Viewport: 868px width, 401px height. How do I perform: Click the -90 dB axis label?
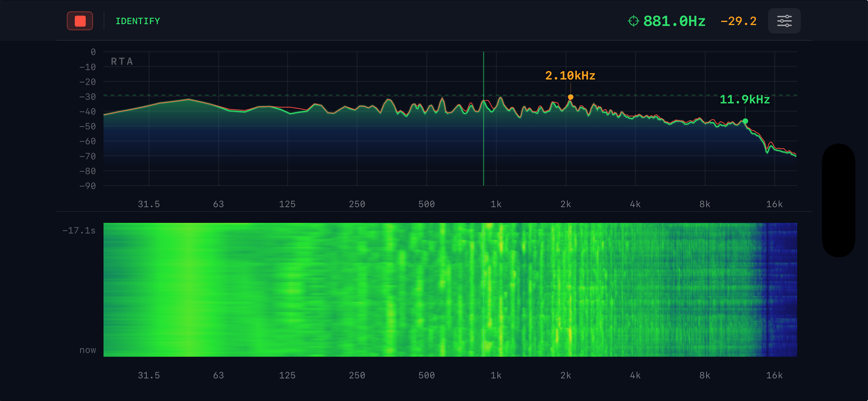pos(87,186)
